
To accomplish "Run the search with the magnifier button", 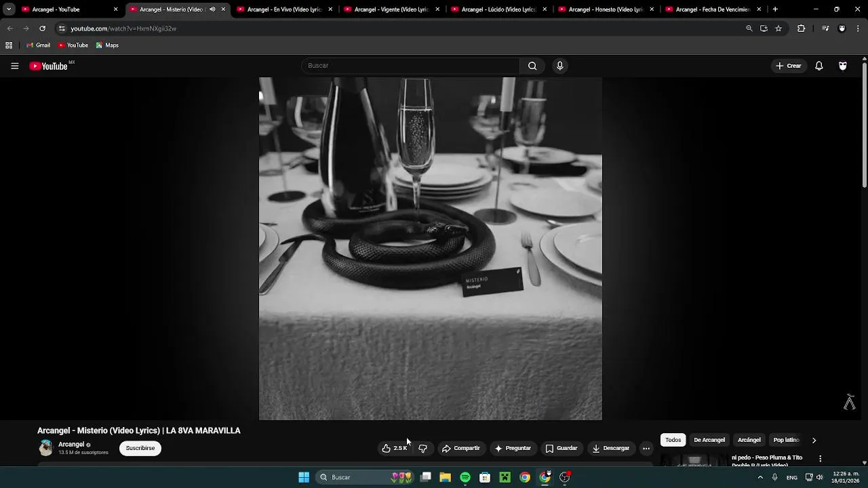I will point(532,66).
